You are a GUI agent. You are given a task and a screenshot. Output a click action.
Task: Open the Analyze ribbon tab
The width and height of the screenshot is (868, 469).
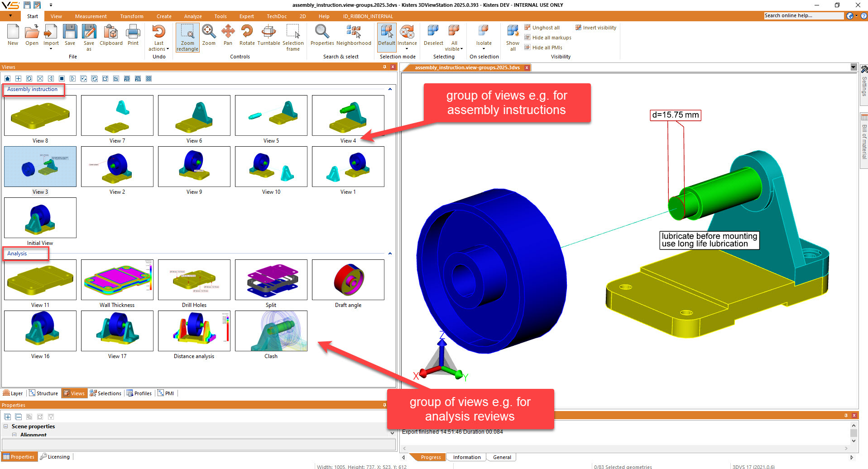pyautogui.click(x=193, y=16)
